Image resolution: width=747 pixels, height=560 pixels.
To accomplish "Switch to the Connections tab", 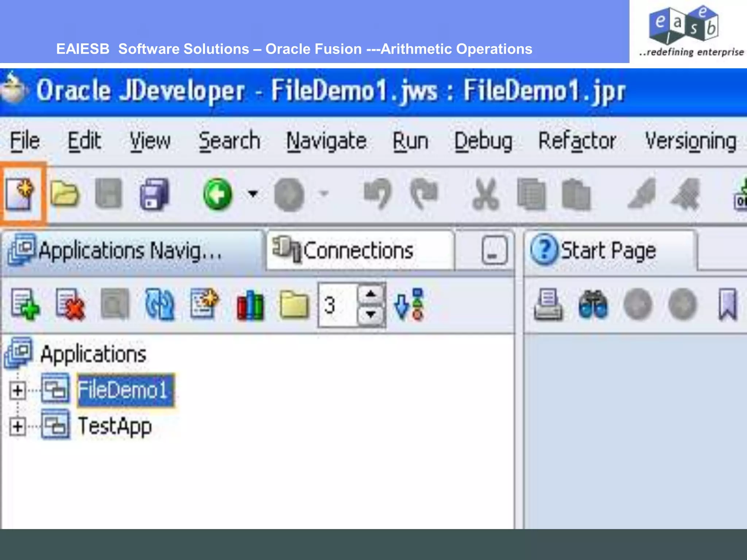I will click(x=359, y=251).
